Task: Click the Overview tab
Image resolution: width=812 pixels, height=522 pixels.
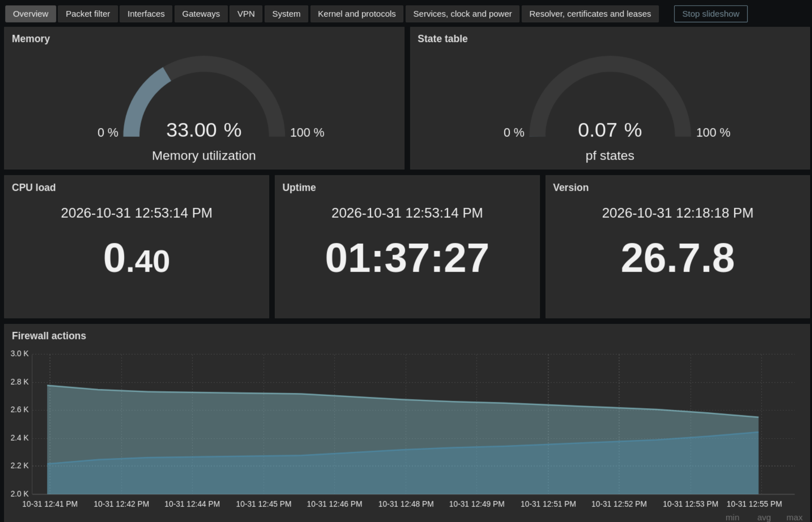Action: [x=30, y=14]
